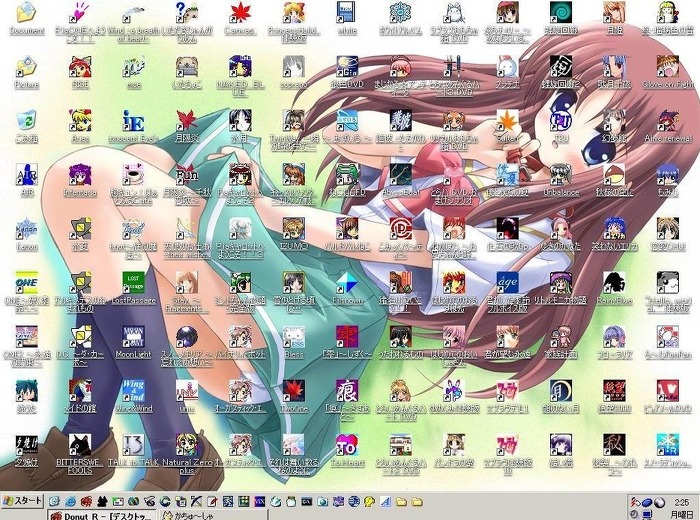
Task: Open BITTERSWEET FOOLS black cat shortcut
Action: pyautogui.click(x=80, y=445)
